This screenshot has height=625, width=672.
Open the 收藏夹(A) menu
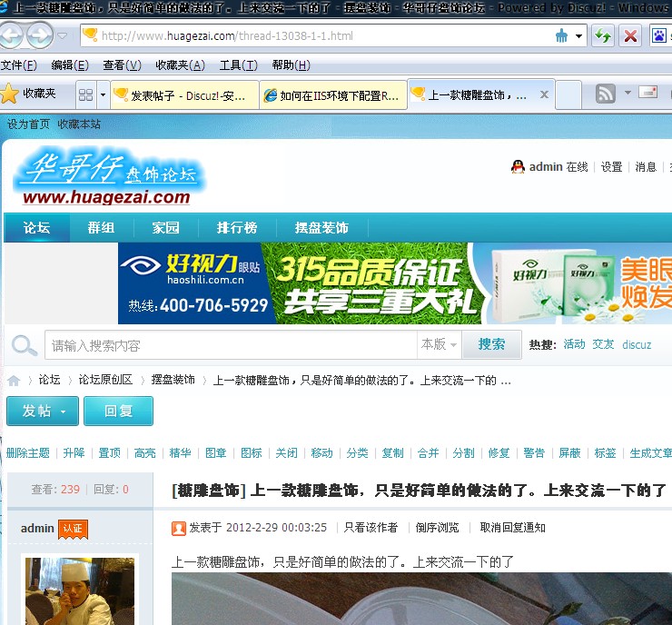point(180,65)
